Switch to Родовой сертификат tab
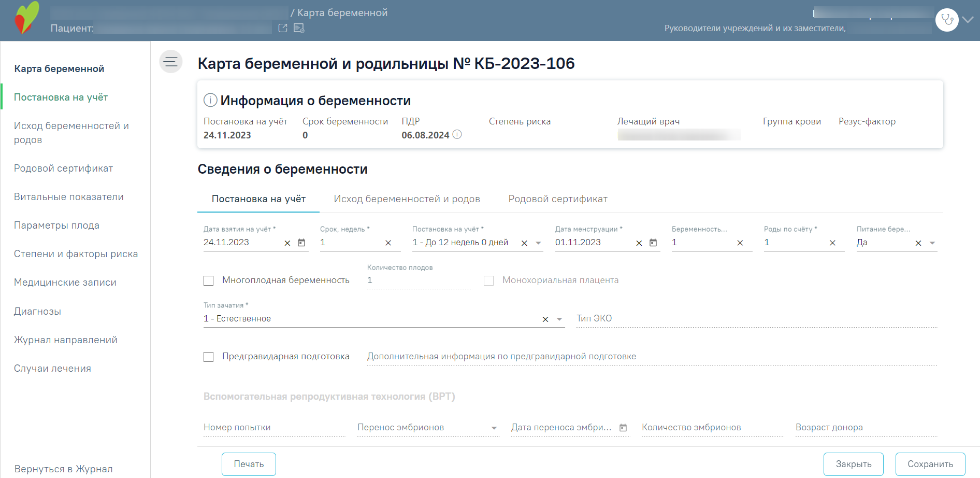This screenshot has height=478, width=980. pyautogui.click(x=558, y=199)
